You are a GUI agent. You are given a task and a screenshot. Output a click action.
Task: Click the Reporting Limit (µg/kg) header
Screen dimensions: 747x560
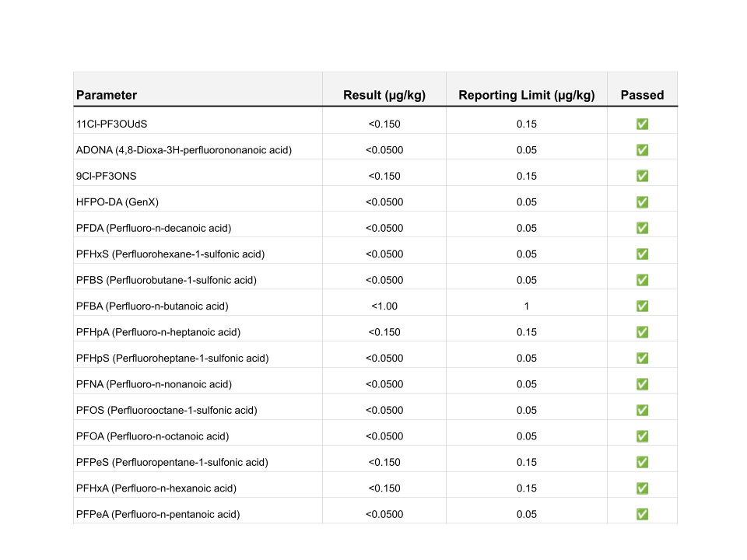(527, 95)
